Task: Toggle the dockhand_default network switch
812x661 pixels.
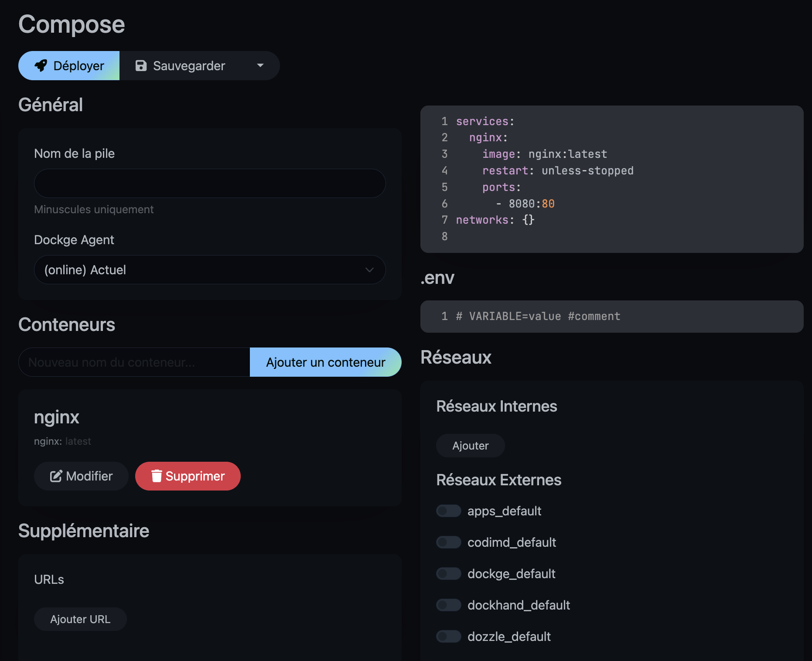Action: coord(448,605)
